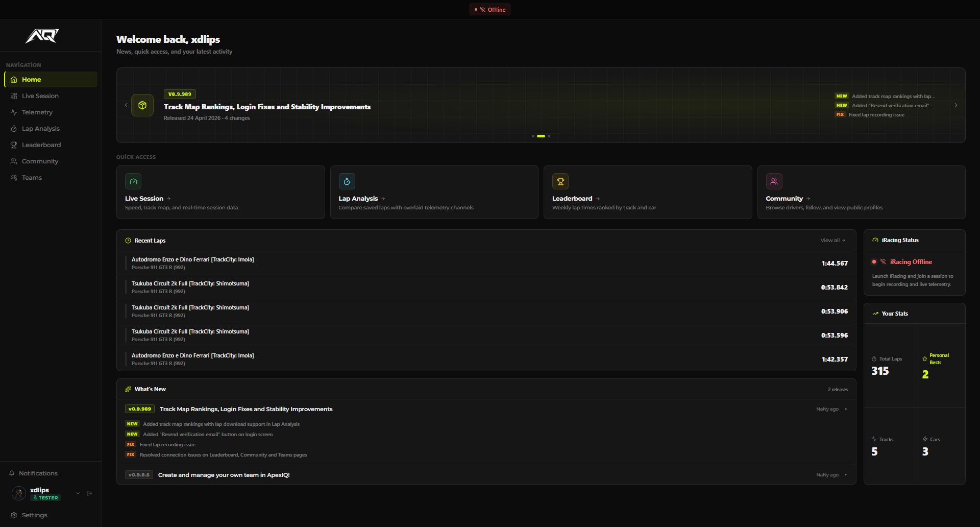Click the Personal Bests star icon
Image resolution: width=980 pixels, height=527 pixels.
tap(925, 359)
